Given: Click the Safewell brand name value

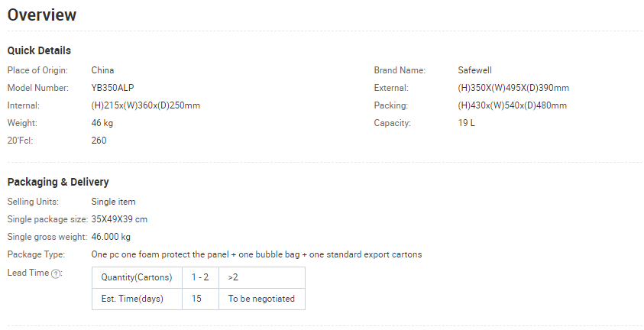Looking at the screenshot, I should click(x=474, y=70).
